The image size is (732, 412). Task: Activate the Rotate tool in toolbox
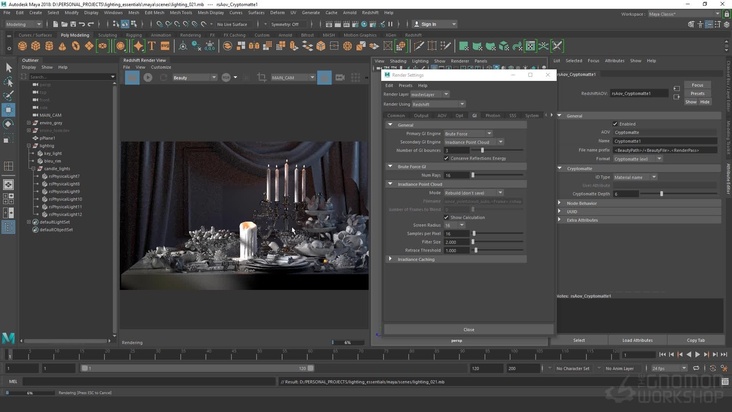click(8, 124)
